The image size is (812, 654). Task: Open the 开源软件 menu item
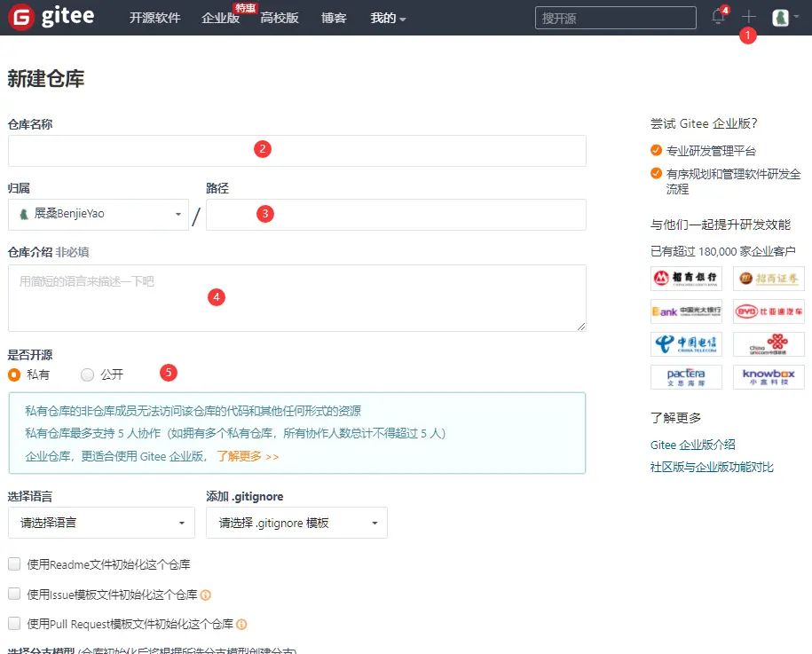tap(155, 17)
